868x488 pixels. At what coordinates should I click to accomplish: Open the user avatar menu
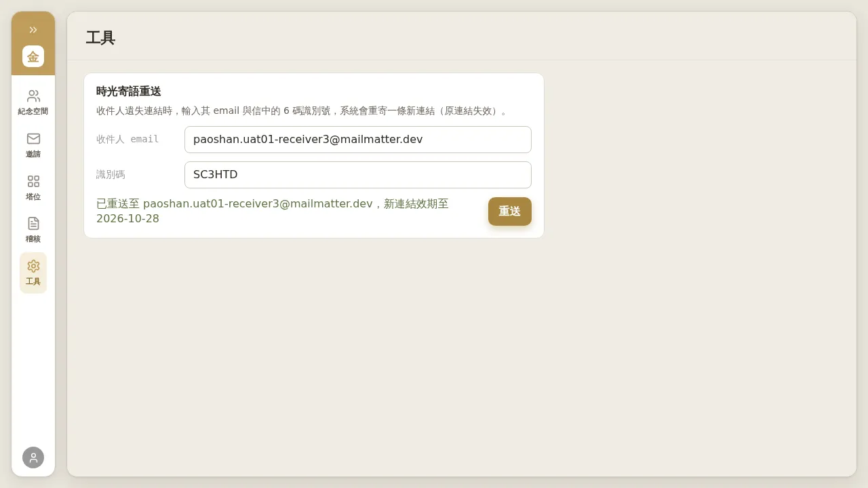[x=33, y=457]
